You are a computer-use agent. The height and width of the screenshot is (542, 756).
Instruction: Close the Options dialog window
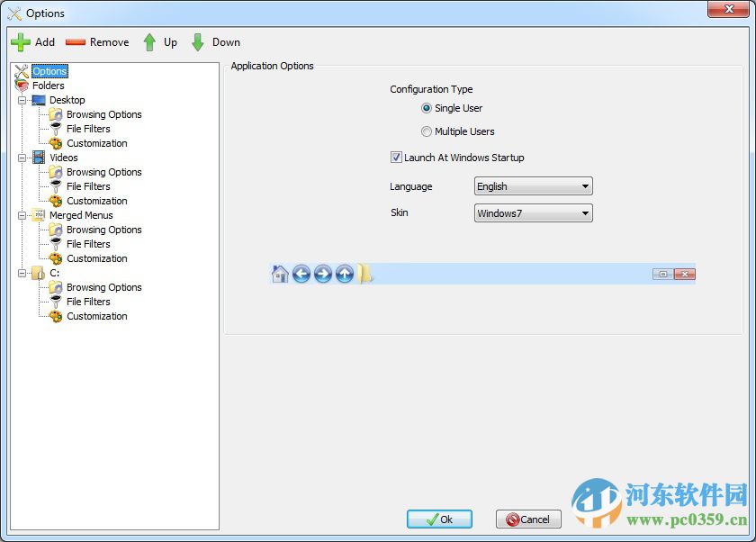point(728,9)
